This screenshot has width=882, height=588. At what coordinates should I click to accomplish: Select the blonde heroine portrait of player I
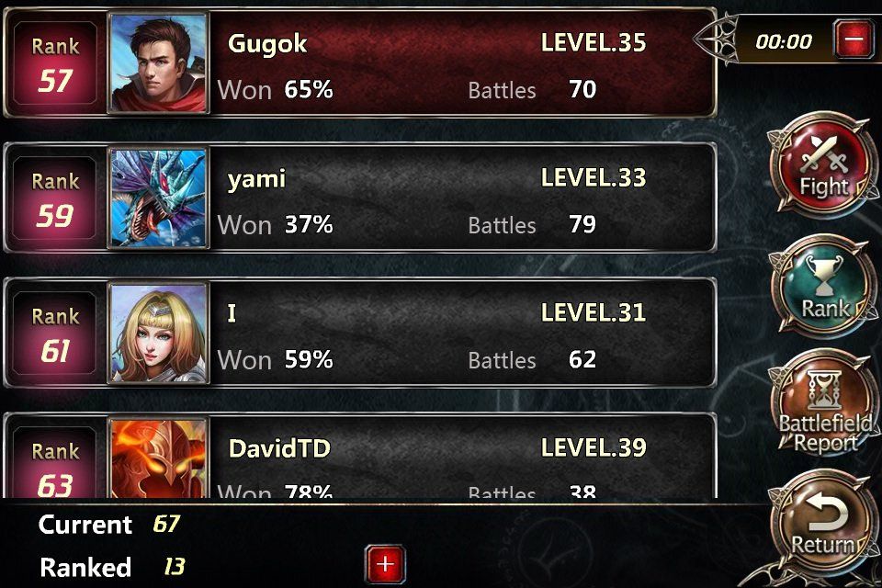(159, 334)
